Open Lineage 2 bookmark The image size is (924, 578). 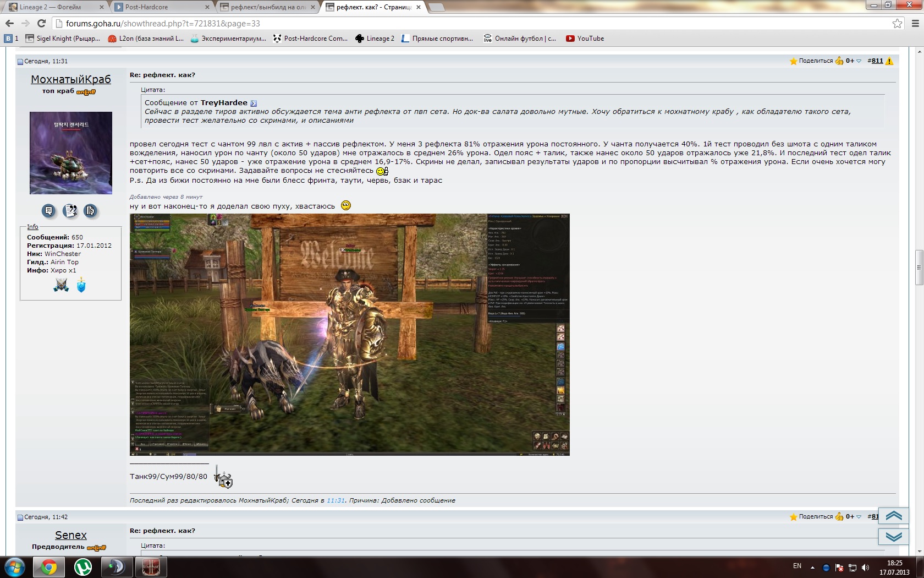[375, 39]
